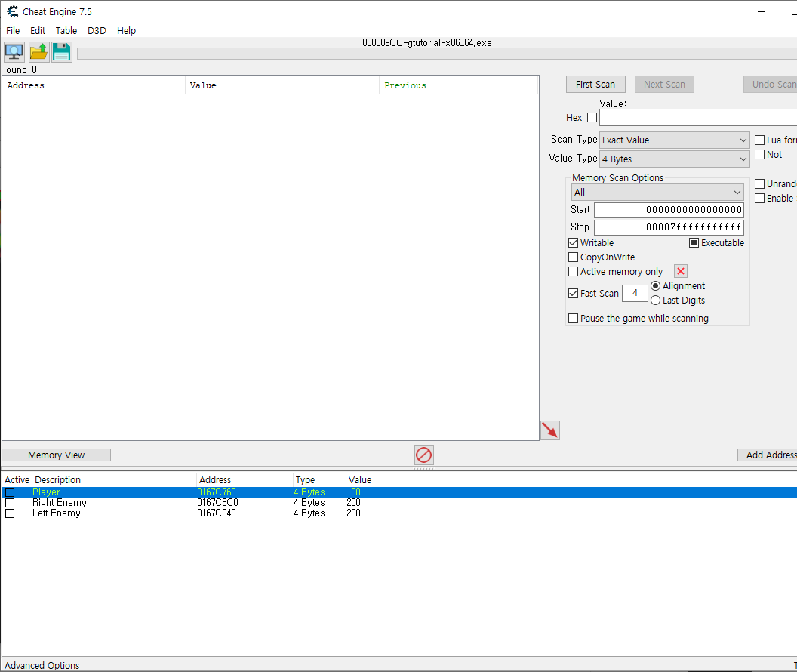Select the Alignment radio button
797x672 pixels.
[656, 285]
